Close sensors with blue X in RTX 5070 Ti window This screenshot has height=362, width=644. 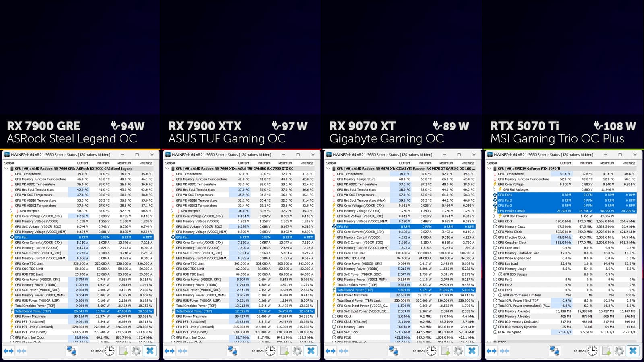633,351
